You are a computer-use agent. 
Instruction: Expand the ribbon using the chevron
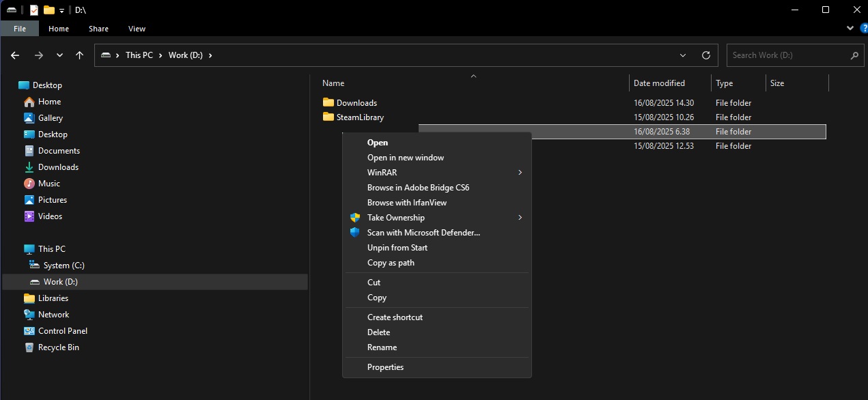pos(850,29)
